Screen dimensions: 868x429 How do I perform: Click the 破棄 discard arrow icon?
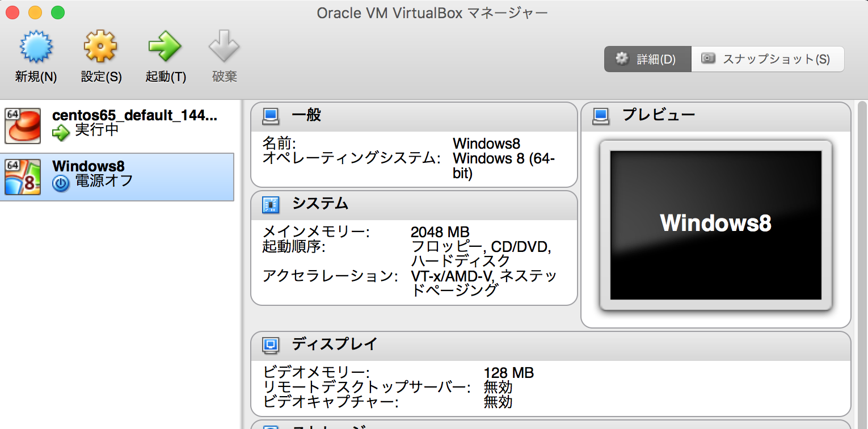[x=224, y=47]
